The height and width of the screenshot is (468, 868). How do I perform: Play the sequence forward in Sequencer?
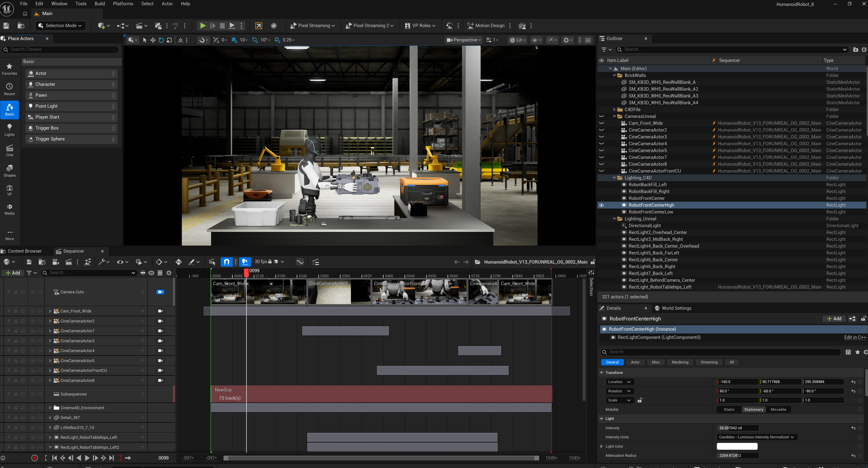(87, 458)
